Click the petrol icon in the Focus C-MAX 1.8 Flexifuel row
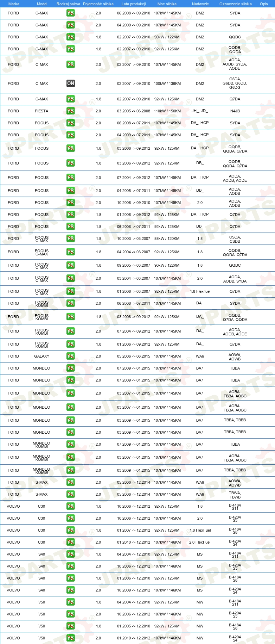This screenshot has width=275, height=644. (x=71, y=291)
